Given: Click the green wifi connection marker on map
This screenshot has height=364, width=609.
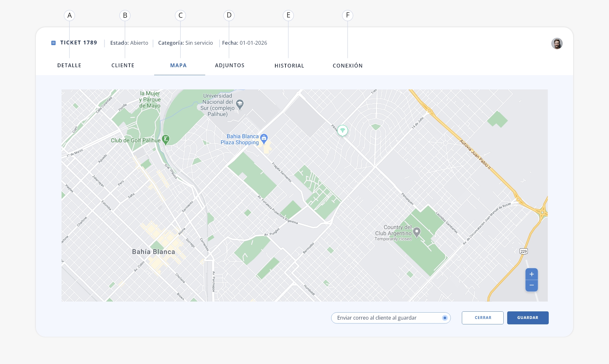Looking at the screenshot, I should [x=343, y=130].
